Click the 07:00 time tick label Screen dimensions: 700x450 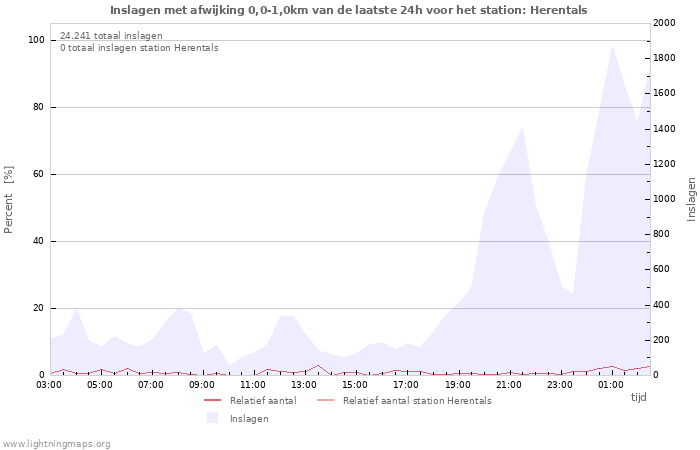pyautogui.click(x=150, y=385)
